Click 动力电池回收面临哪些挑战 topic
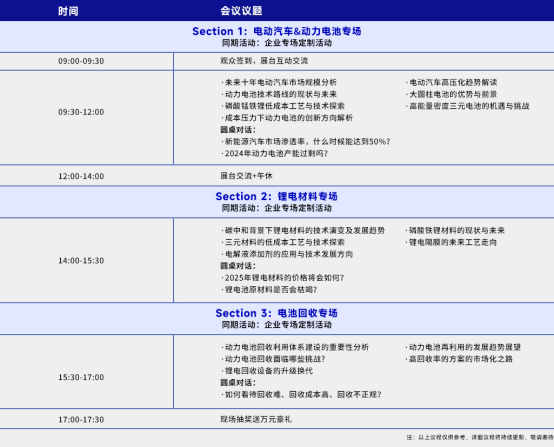Viewport: 554px width, 447px height. tap(273, 359)
